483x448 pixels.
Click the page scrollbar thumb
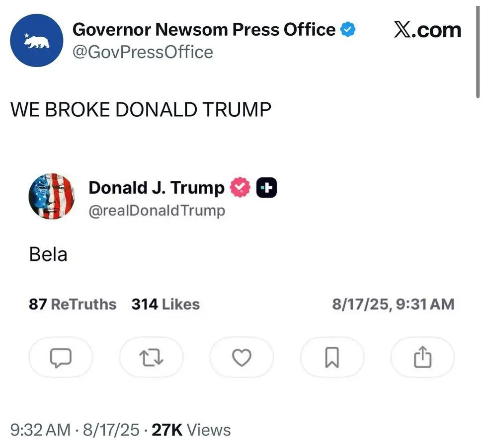coord(478,50)
